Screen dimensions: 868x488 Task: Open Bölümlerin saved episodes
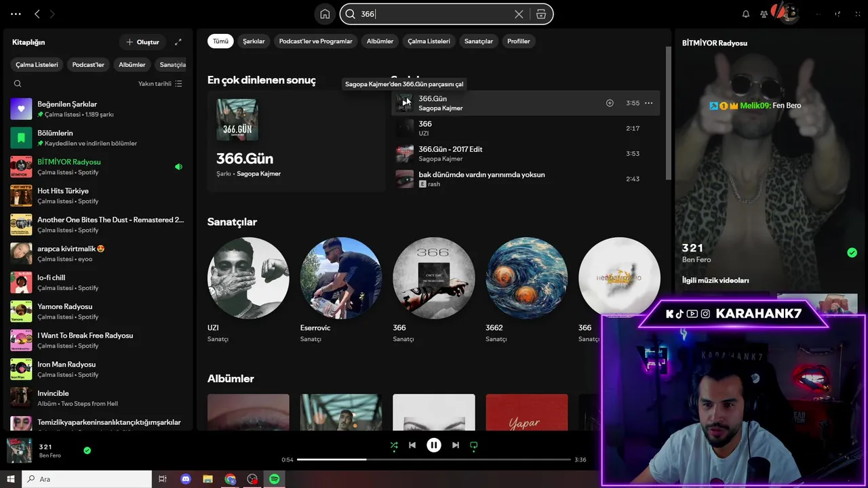click(98, 138)
